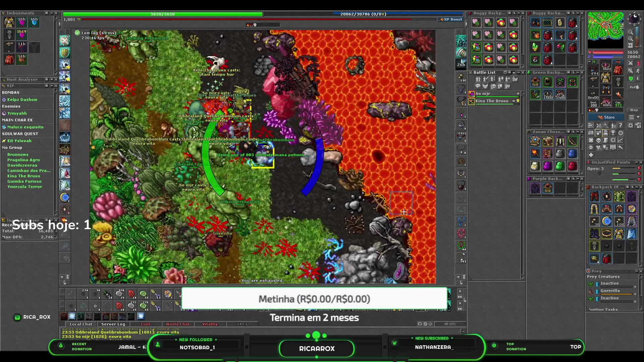Open the first Buggy Backpack container menu
This screenshot has width=644, height=362.
coord(509,13)
